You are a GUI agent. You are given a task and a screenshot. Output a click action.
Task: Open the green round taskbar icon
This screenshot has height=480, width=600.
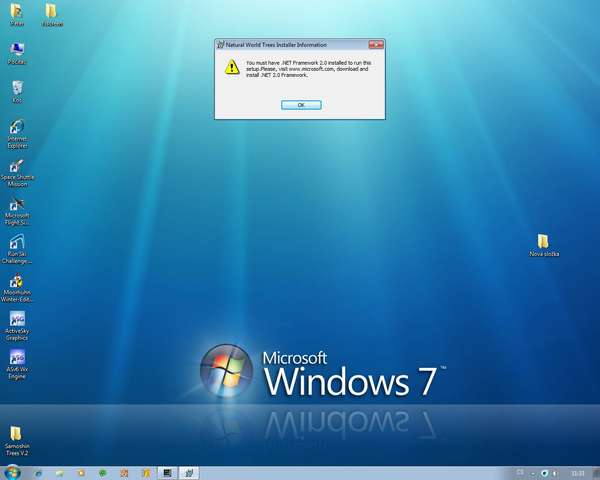pyautogui.click(x=103, y=473)
